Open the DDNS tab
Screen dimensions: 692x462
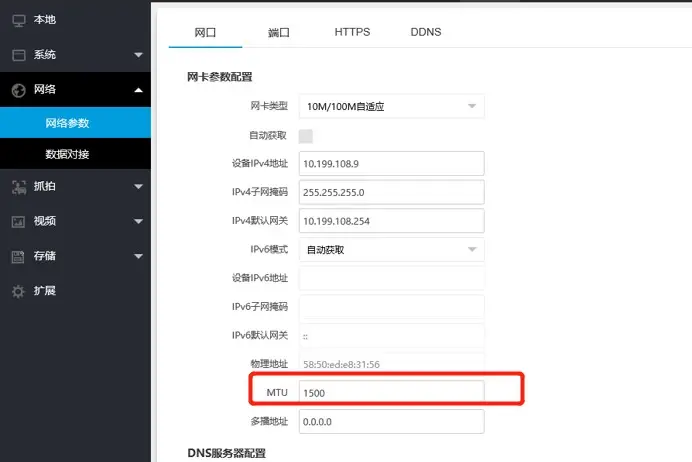point(426,32)
